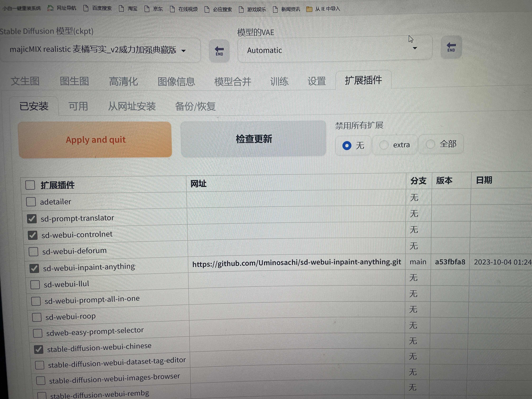Click the 分支 column header
The image size is (532, 399).
(x=418, y=181)
